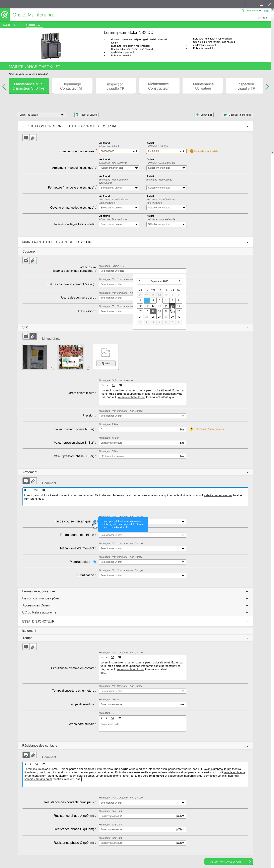Click the comment icon under Résistance des contacts
This screenshot has width=274, height=868.
[x=26, y=755]
